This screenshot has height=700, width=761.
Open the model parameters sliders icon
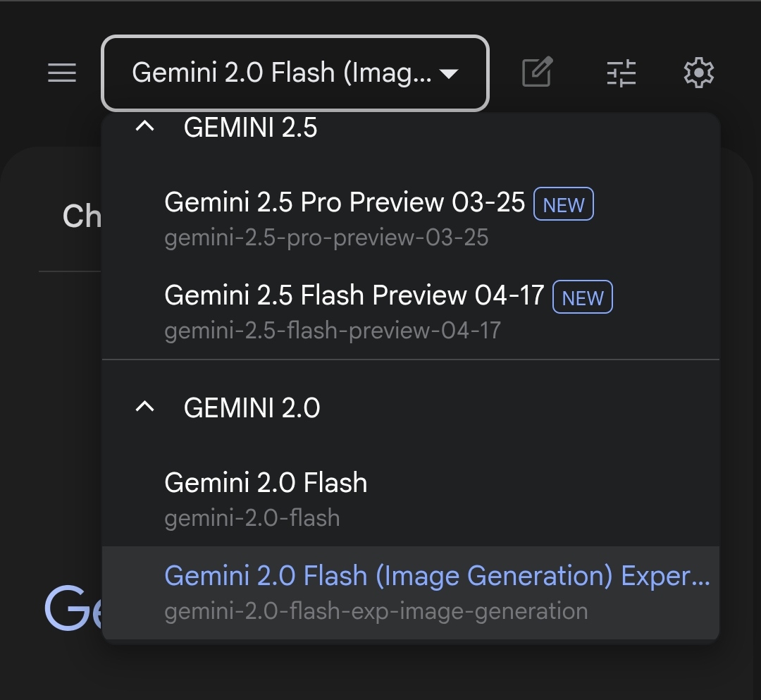621,73
